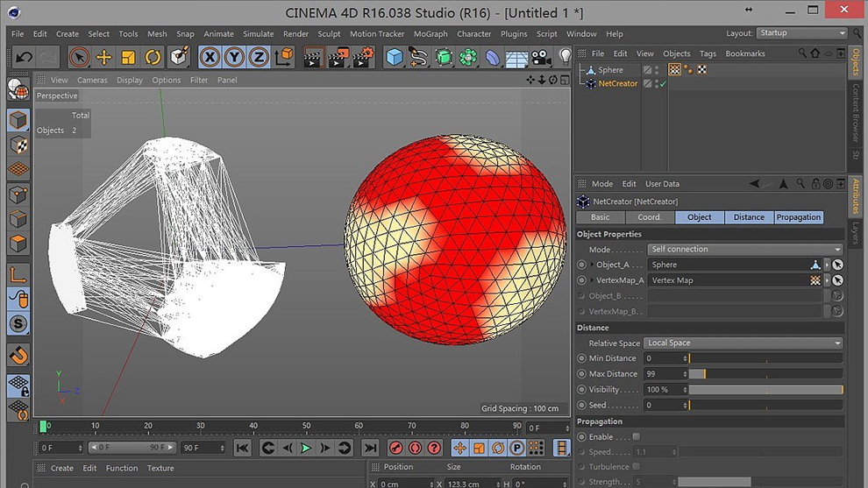Viewport: 868px width, 488px height.
Task: Click Render View clapperboard icon
Action: pos(313,57)
